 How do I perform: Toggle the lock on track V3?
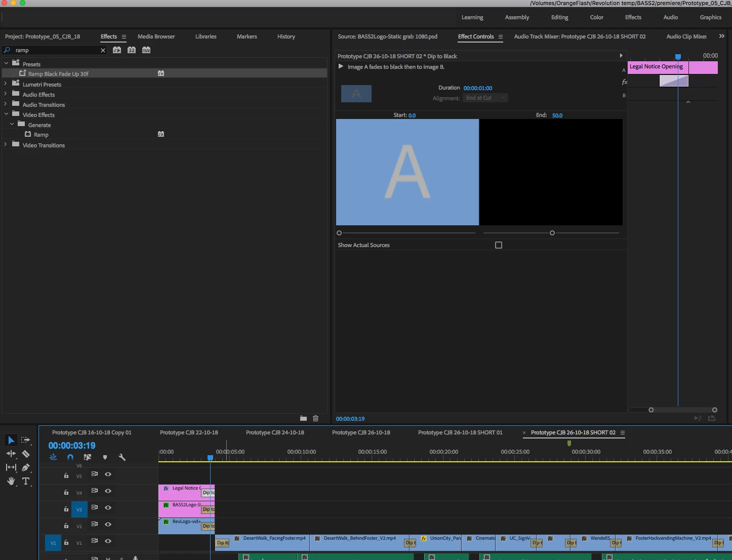click(x=66, y=509)
